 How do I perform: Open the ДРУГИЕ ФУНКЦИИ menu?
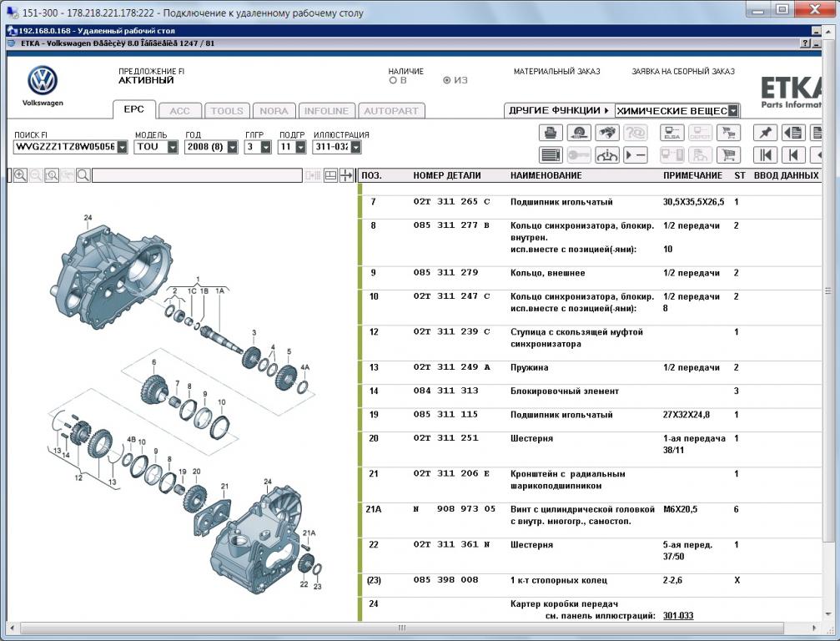coord(559,110)
